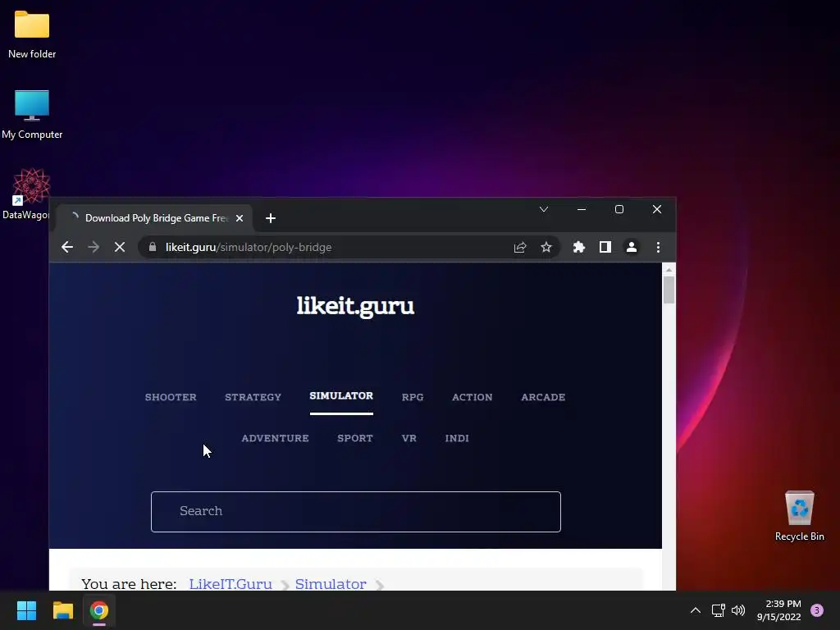840x630 pixels.
Task: Open the clock showing 2:39 PM
Action: pos(779,610)
